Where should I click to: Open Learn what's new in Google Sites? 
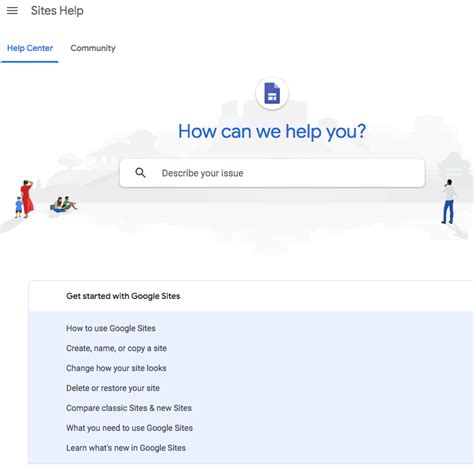coord(126,448)
